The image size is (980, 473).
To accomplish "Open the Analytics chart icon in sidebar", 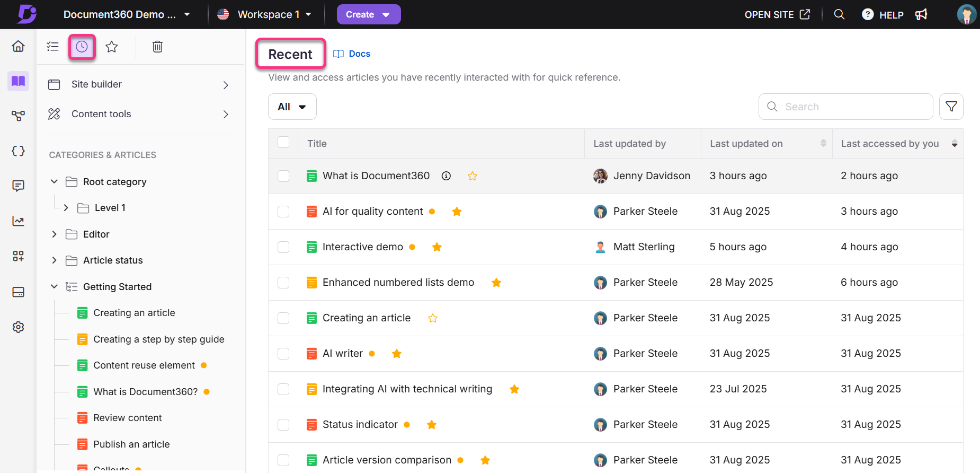I will [18, 221].
